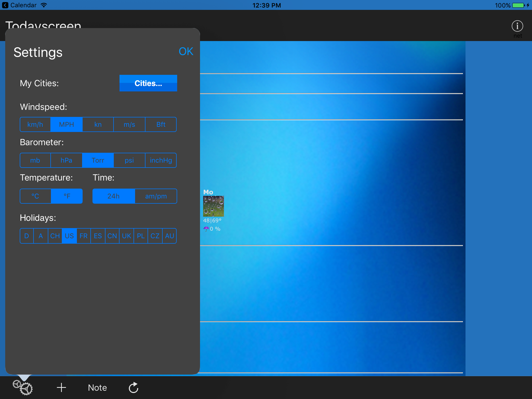Tap the purple umbrella rain icon
Image resolution: width=532 pixels, height=399 pixels.
coord(206,229)
